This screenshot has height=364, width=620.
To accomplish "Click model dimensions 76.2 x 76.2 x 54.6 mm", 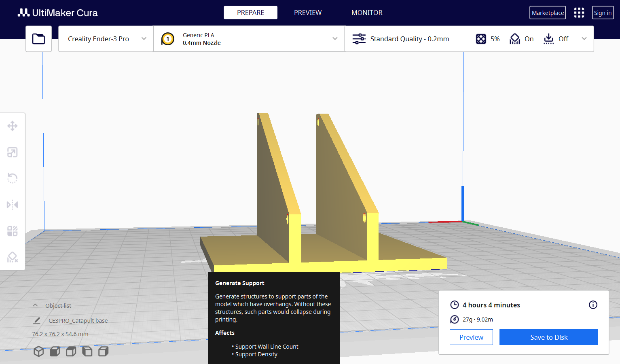I will [x=60, y=334].
